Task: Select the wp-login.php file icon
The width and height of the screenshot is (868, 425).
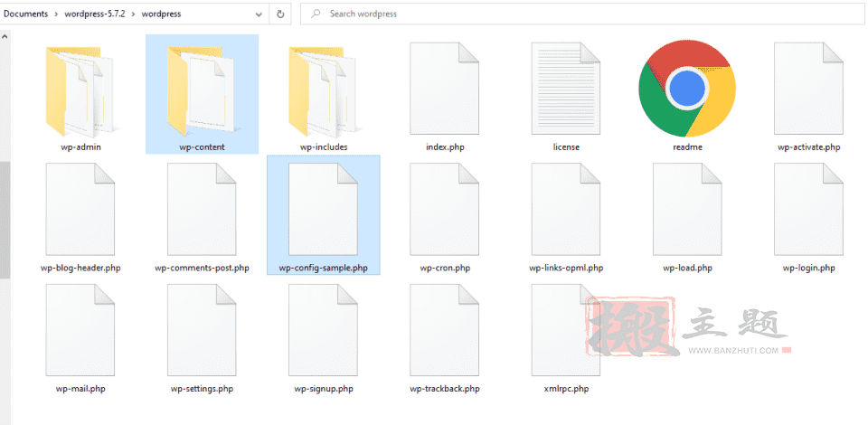Action: click(808, 209)
